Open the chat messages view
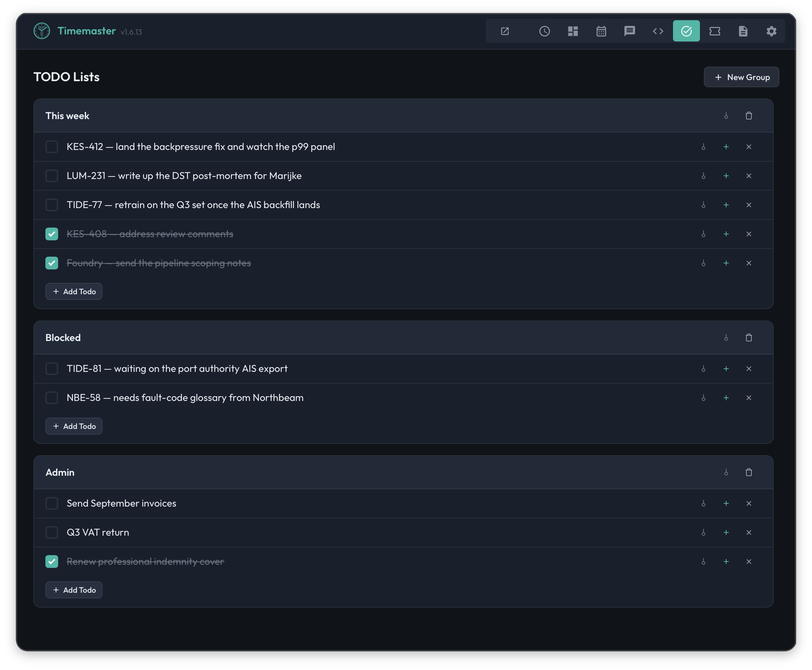 pyautogui.click(x=629, y=31)
